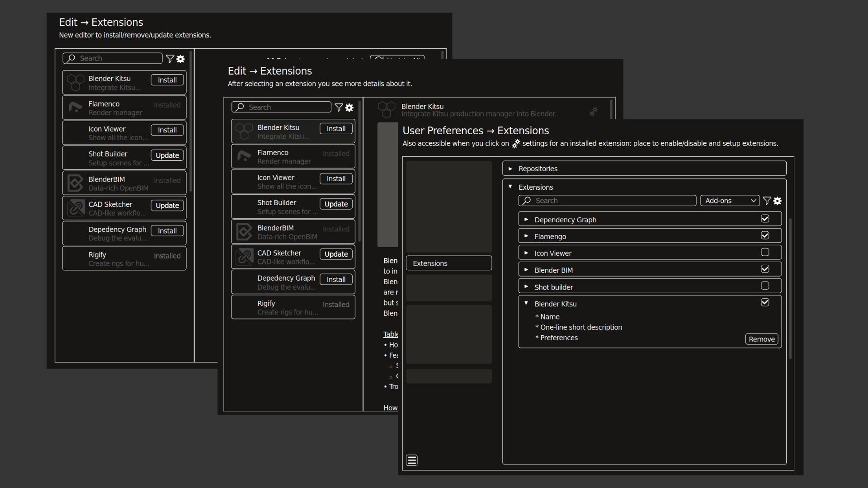This screenshot has height=488, width=868.
Task: Expand the Repositories section
Action: point(510,168)
